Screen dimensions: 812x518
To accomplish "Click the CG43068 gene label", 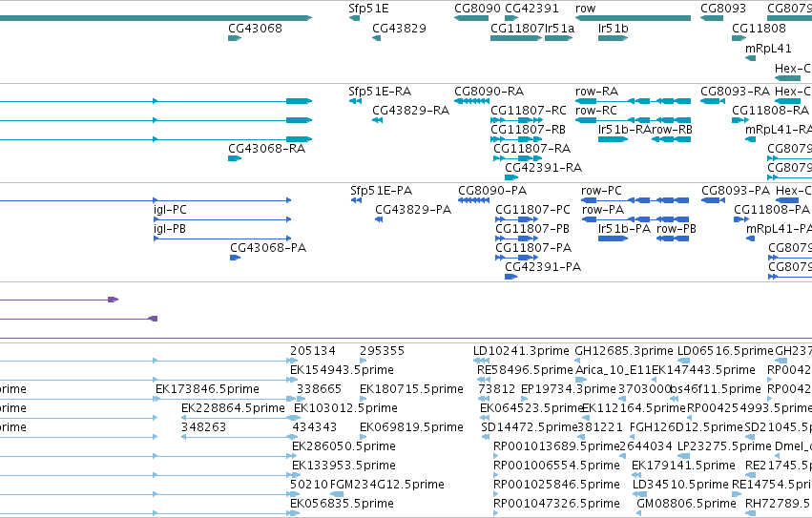I will [255, 28].
